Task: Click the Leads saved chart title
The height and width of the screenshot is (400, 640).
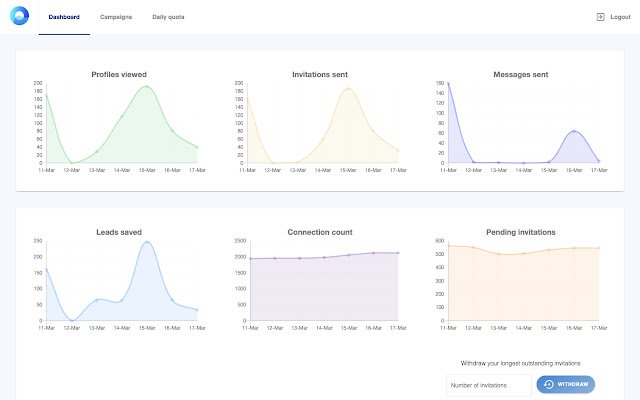Action: pyautogui.click(x=119, y=232)
